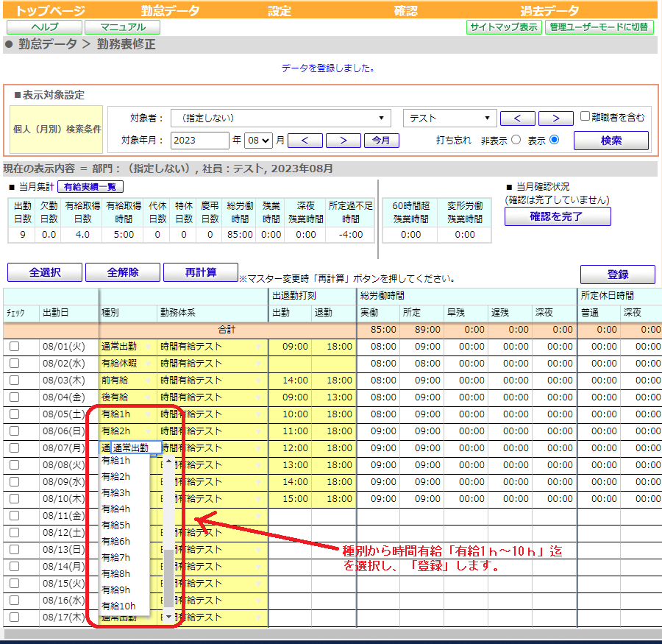Choose 有給10h from the open 種別 list
This screenshot has height=644, width=662.
[124, 606]
